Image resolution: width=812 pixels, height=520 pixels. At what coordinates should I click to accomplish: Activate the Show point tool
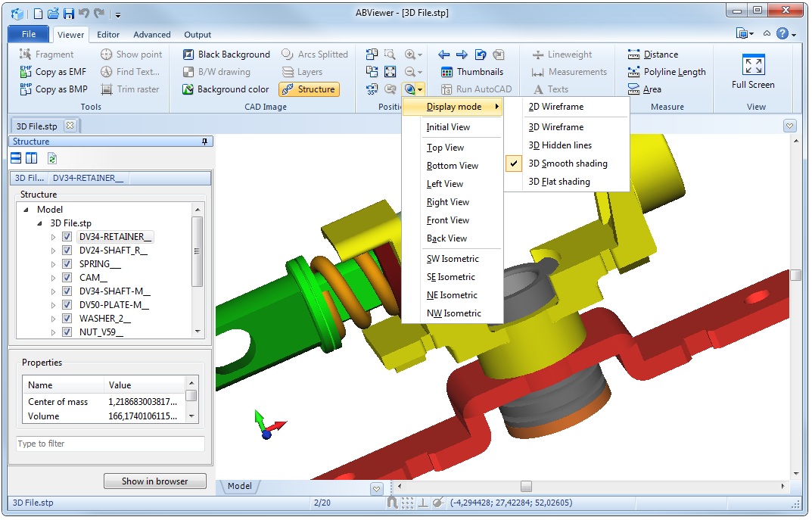click(x=131, y=54)
